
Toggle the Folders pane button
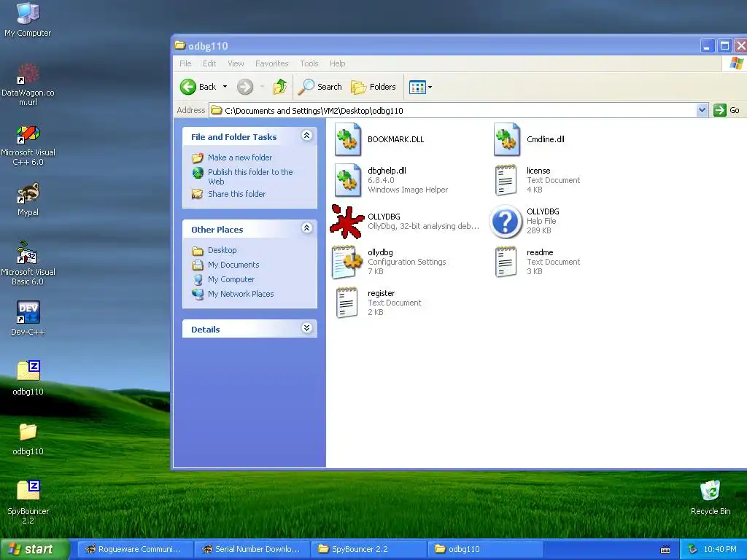pyautogui.click(x=373, y=87)
